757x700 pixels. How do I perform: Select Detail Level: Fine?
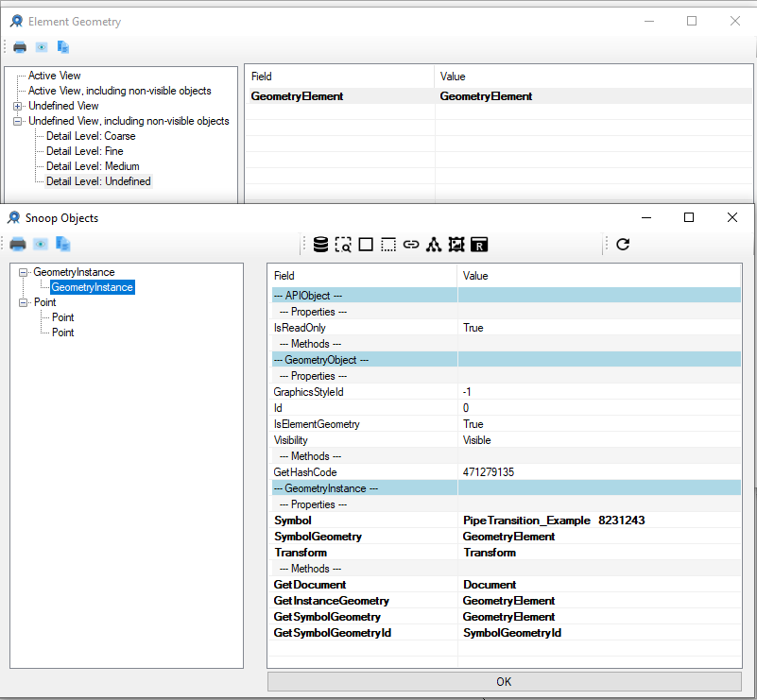point(84,151)
